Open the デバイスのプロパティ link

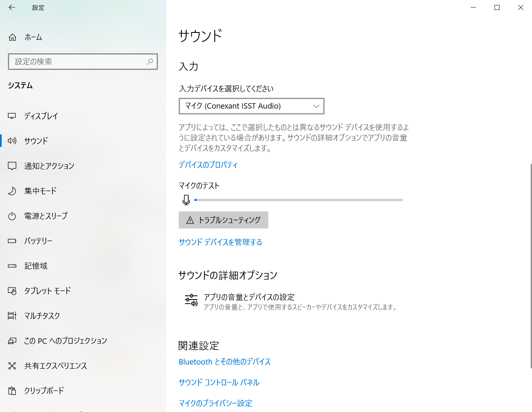[x=208, y=165]
